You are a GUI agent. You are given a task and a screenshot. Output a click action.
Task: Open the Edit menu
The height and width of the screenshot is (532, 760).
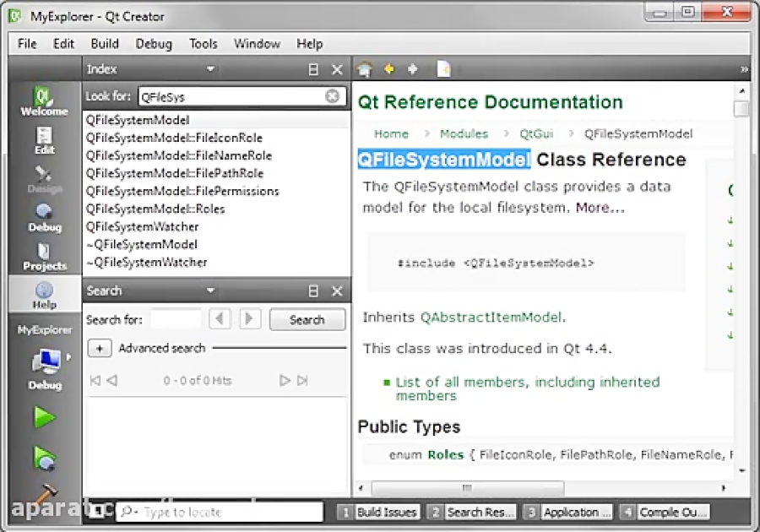coord(63,44)
